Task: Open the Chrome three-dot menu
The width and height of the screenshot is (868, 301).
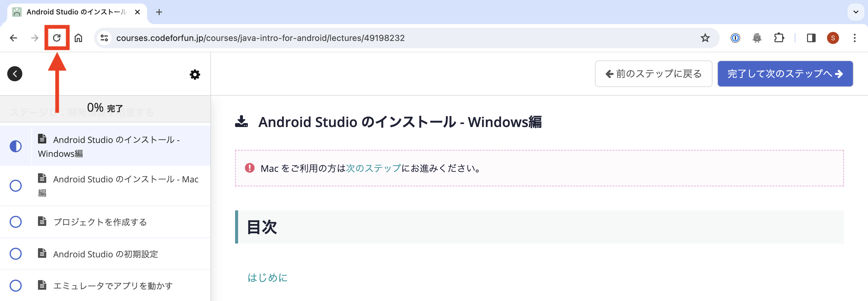Action: [x=854, y=38]
